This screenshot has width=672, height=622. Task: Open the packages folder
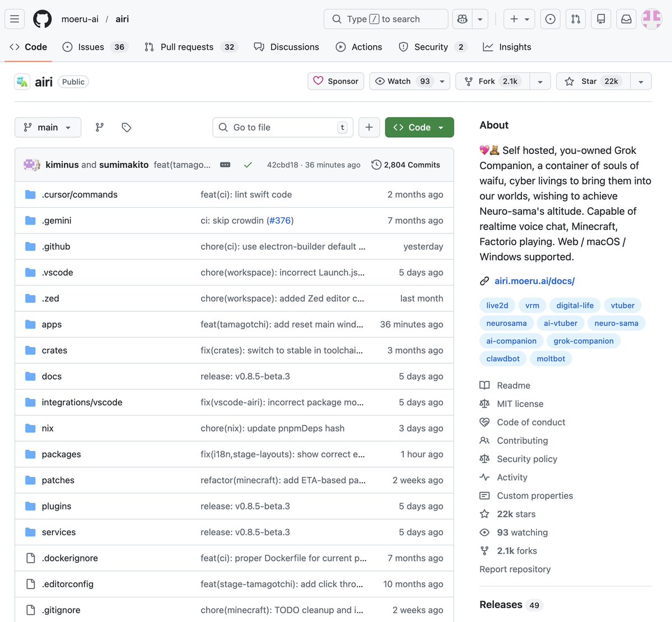61,454
